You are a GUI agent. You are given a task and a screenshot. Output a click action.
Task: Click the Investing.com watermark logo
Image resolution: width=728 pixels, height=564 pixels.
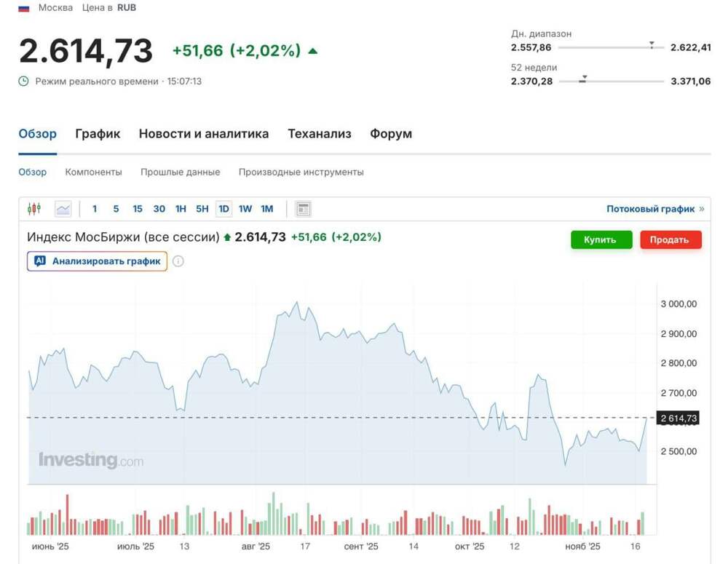pos(91,460)
